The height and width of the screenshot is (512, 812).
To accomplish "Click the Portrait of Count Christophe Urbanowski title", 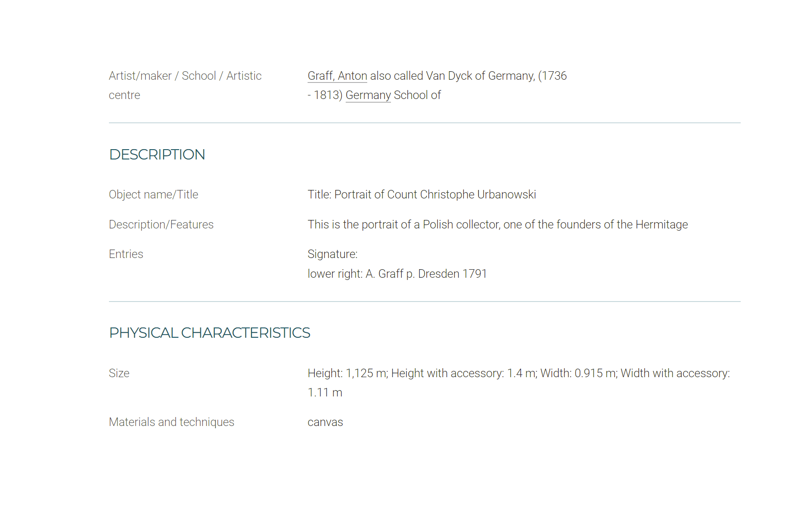I will pos(435,194).
